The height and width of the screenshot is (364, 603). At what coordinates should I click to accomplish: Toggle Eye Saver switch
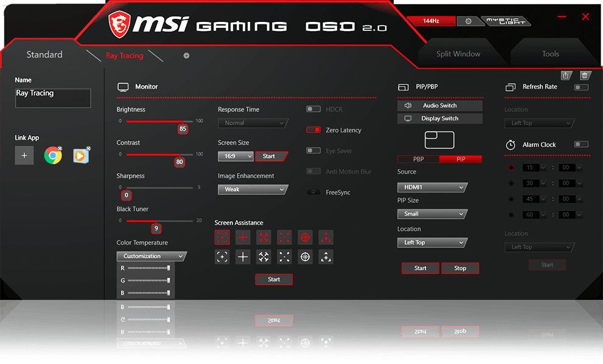313,151
